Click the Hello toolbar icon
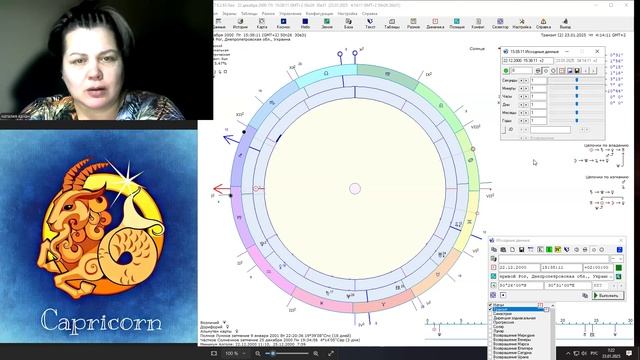Viewport: 640px width, 360px height. tap(305, 23)
